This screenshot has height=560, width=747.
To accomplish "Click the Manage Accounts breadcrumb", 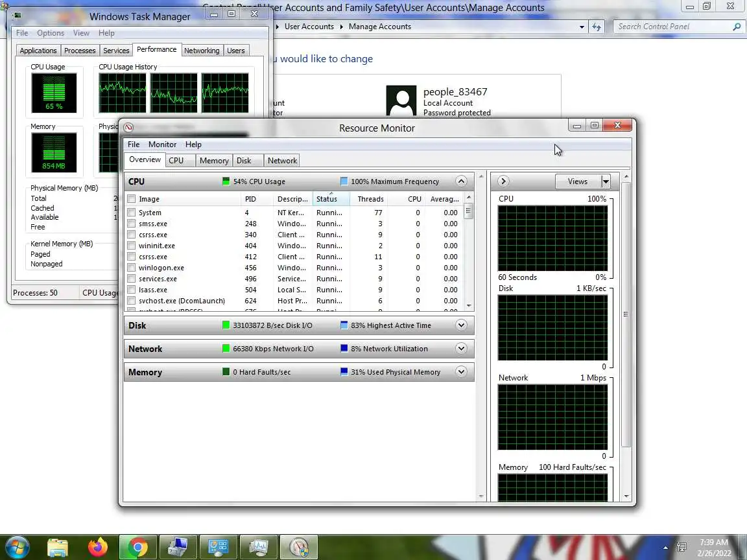I will pos(380,27).
